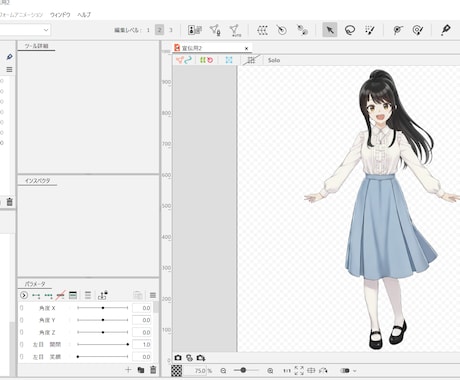Adjust the 角度 Z slider
460x380 pixels.
pos(103,332)
